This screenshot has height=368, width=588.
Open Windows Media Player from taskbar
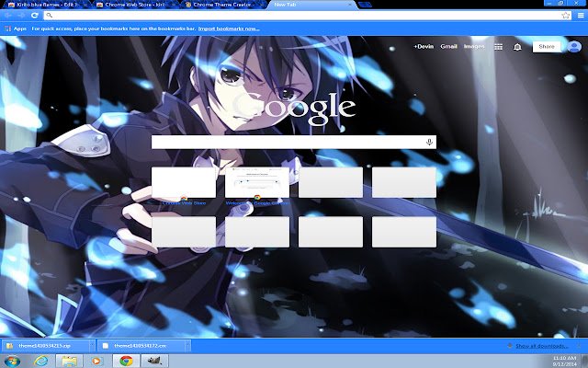pyautogui.click(x=96, y=361)
